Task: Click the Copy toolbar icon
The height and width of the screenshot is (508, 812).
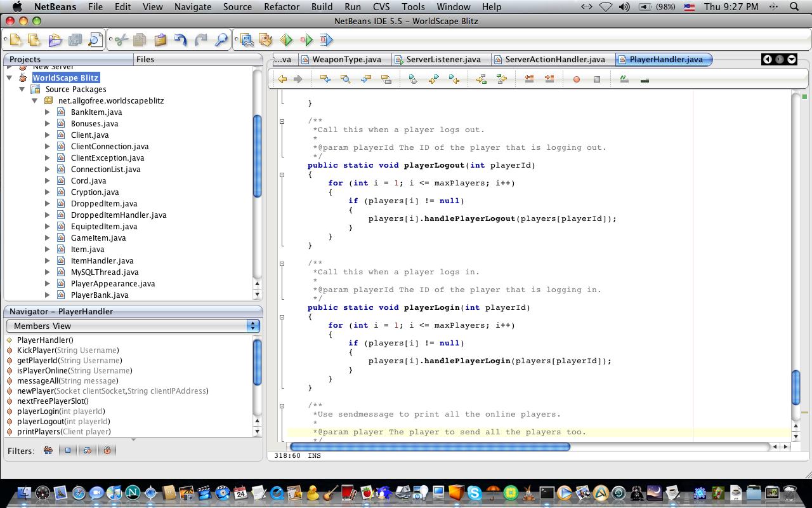Action: click(x=140, y=40)
